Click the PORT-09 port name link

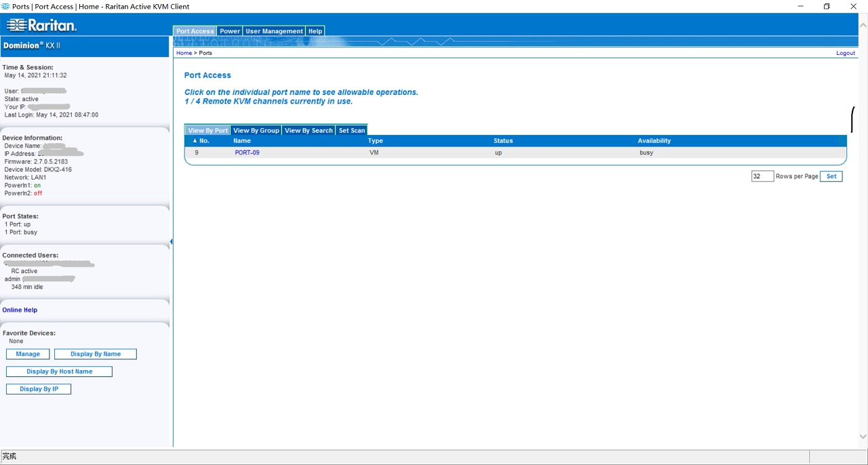click(x=247, y=153)
